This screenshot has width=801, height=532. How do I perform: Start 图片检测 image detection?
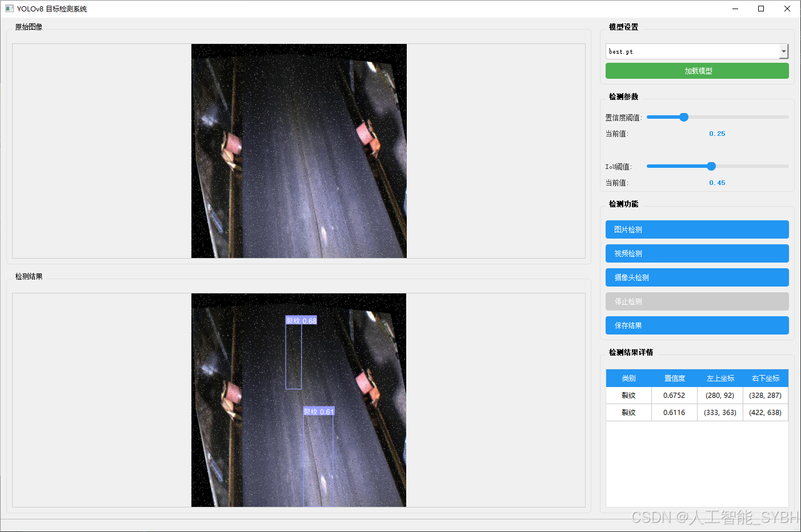[x=697, y=229]
